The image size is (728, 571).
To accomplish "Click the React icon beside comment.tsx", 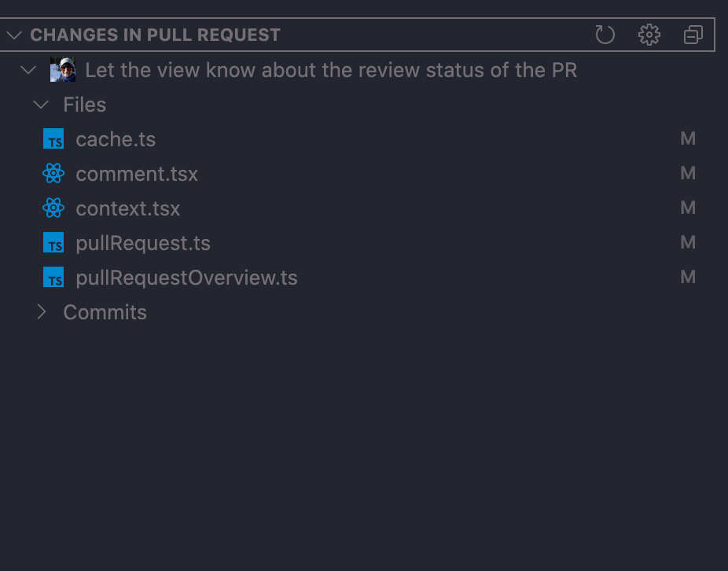I will point(53,173).
